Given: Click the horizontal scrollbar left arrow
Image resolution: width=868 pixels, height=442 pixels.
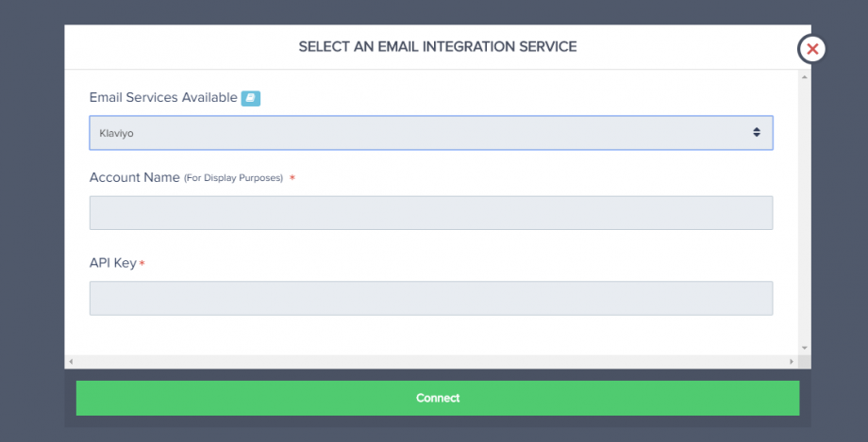Looking at the screenshot, I should 71,362.
